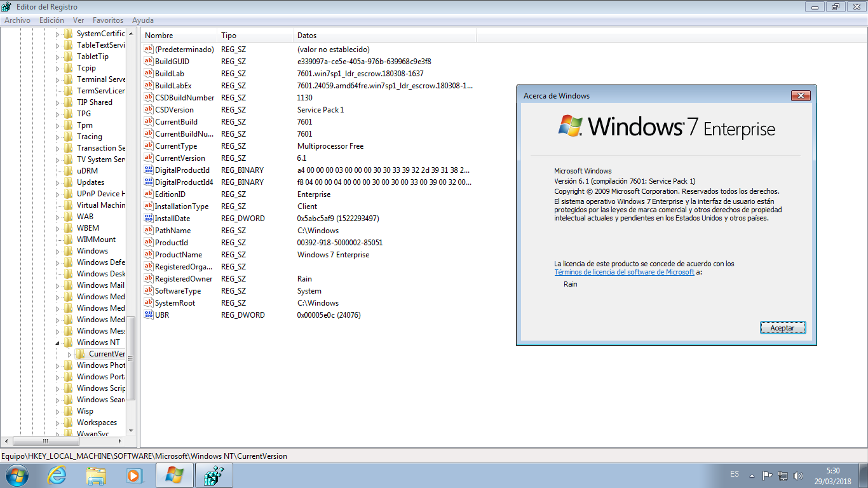The width and height of the screenshot is (868, 488).
Task: Select the Windows Mail key
Action: point(100,285)
